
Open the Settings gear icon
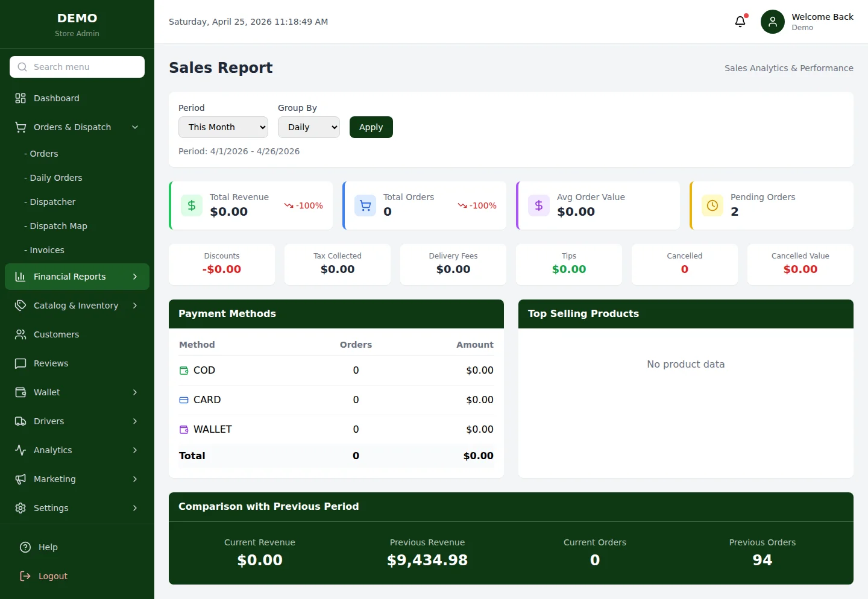point(20,508)
